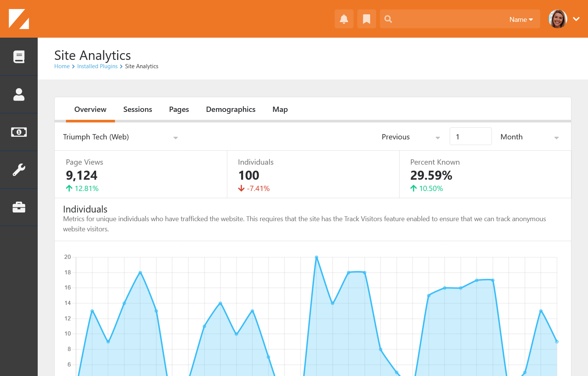Screen dimensions: 588x376
Task: Click the Site Analytics page title
Action: pos(92,55)
